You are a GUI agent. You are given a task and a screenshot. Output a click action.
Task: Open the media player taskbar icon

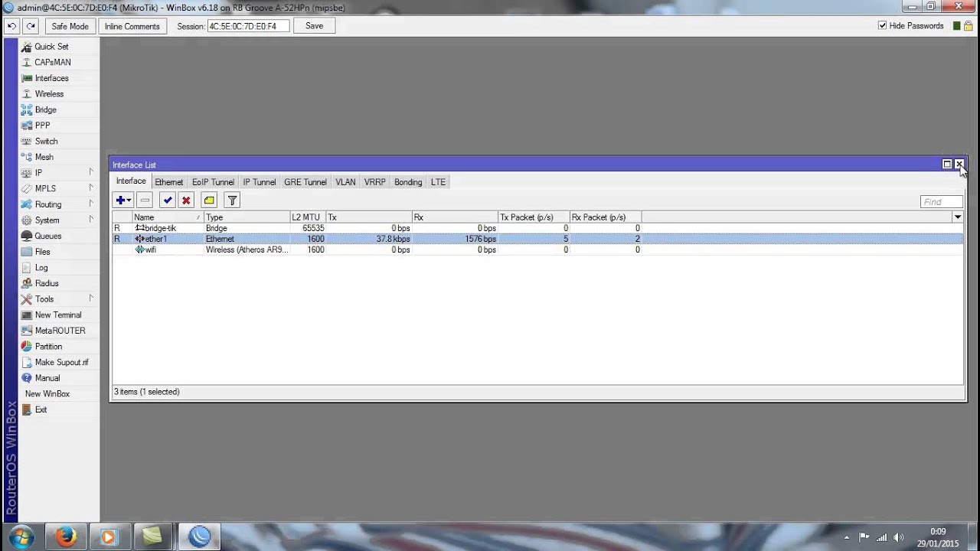tap(109, 536)
